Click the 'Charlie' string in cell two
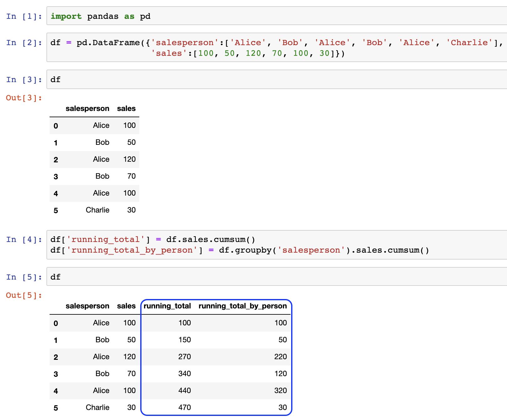The width and height of the screenshot is (507, 420). (x=469, y=43)
